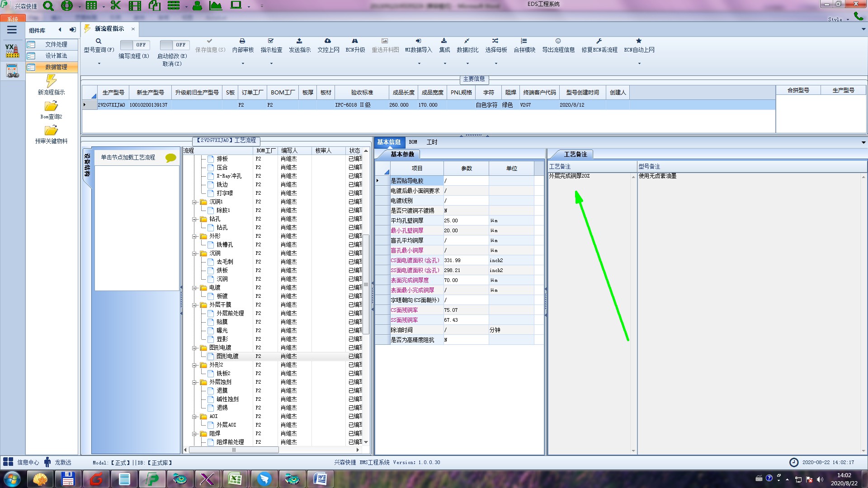
Task: Open dropdown arrow under 型号查询
Action: click(99, 64)
